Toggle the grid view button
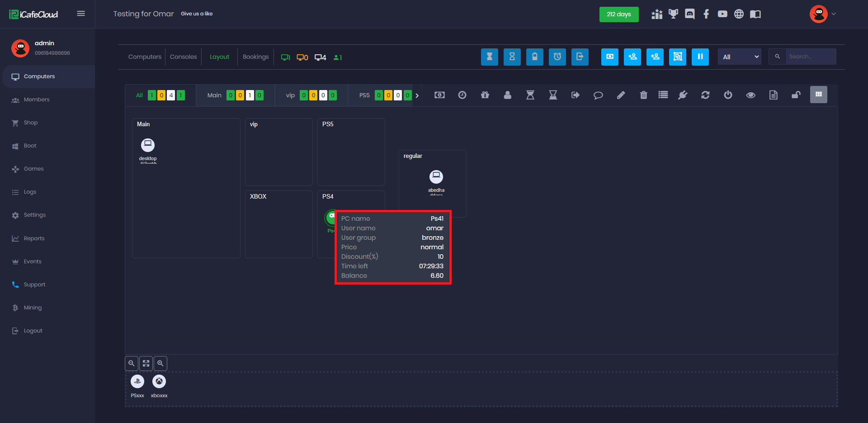Image resolution: width=868 pixels, height=423 pixels. 818,95
